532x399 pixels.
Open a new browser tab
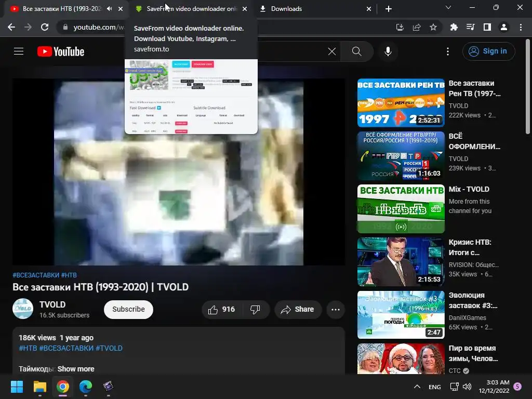tap(389, 9)
